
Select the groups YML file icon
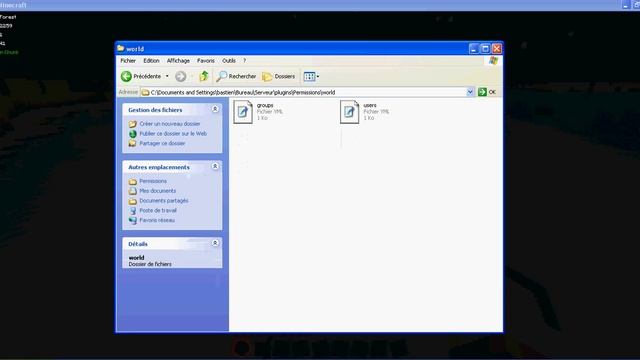tap(243, 112)
